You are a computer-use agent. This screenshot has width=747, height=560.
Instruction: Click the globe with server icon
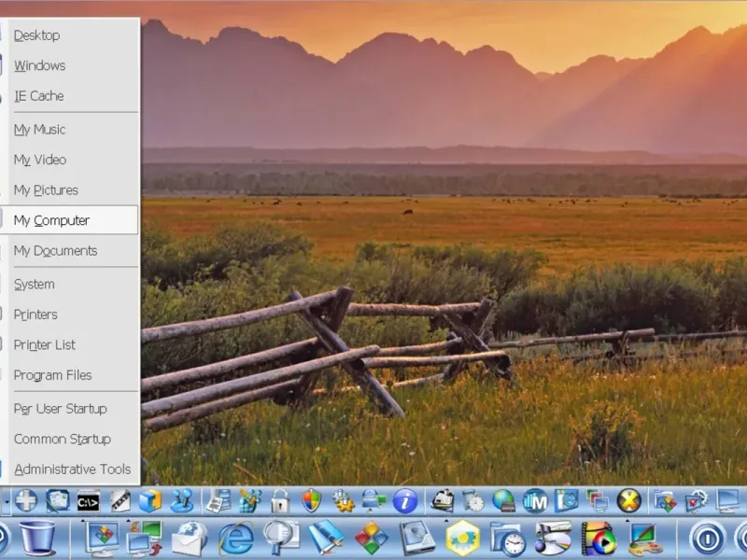503,501
